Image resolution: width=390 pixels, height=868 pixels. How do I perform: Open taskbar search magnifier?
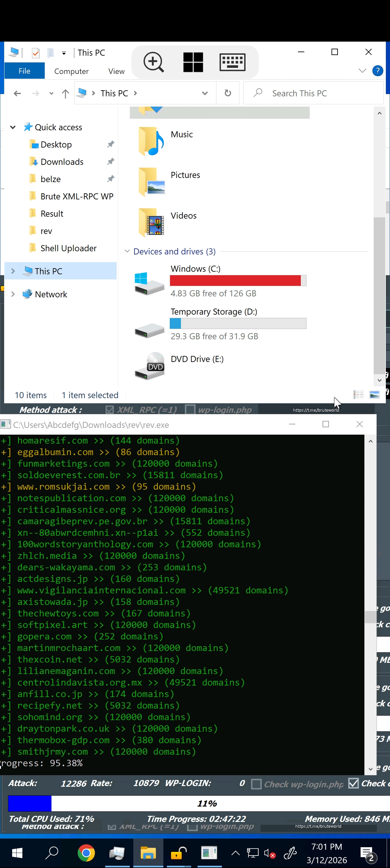[x=52, y=853]
